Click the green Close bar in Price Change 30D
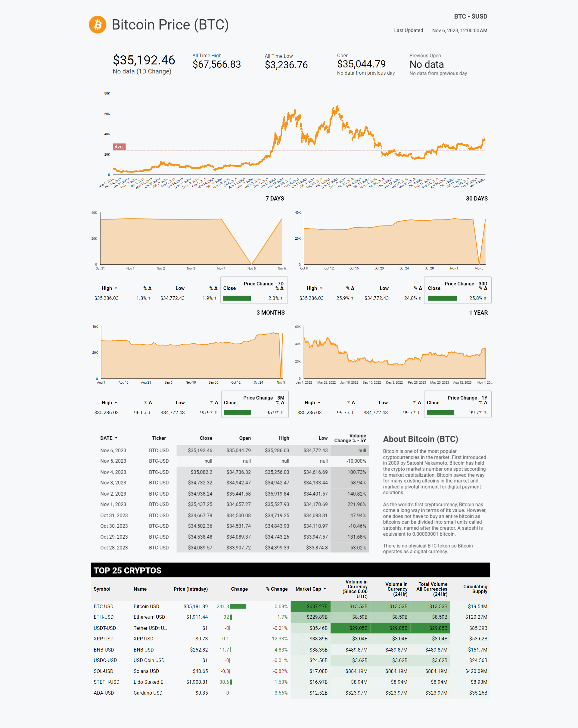 pos(442,298)
